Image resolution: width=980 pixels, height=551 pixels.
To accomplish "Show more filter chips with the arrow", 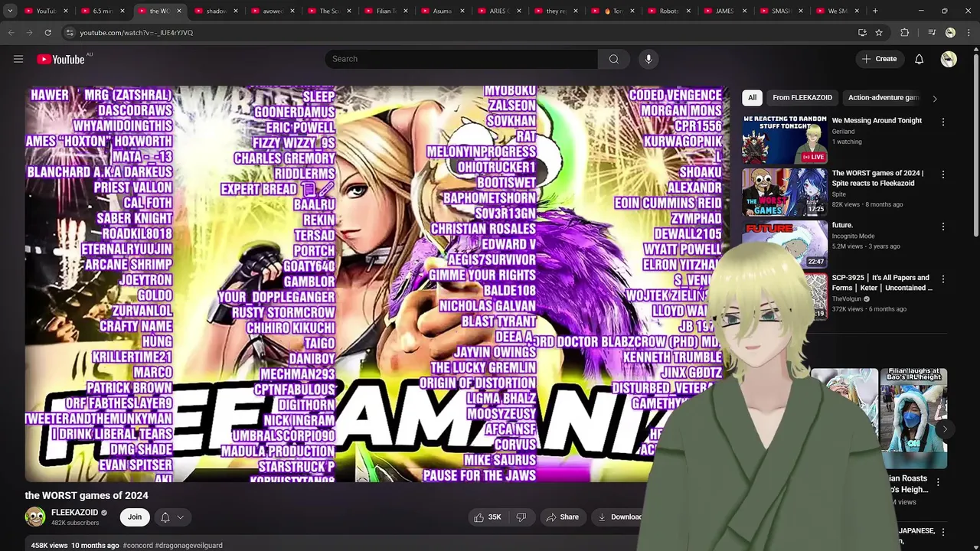I will (x=934, y=98).
